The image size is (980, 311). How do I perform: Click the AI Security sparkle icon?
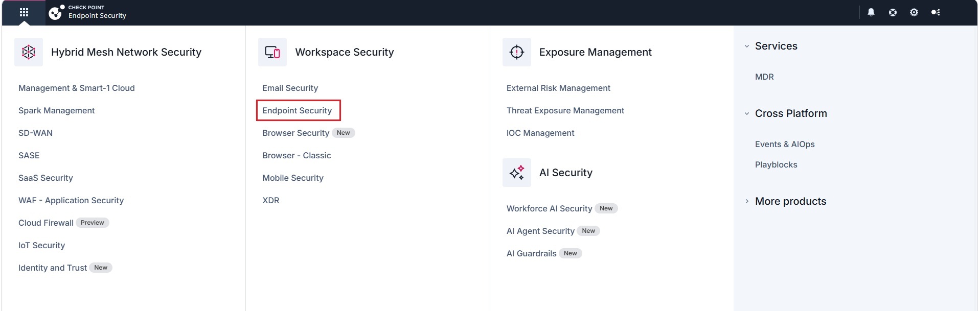[x=517, y=173]
